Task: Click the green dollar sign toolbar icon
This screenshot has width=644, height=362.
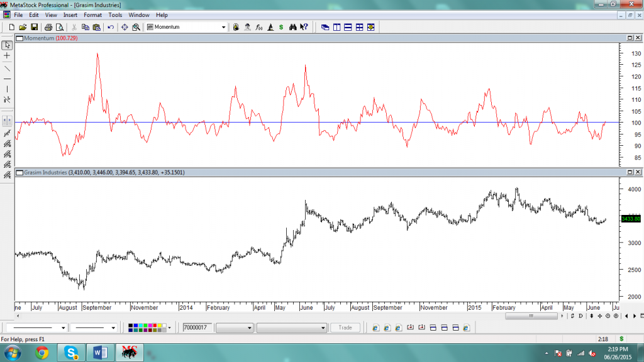Action: [281, 27]
